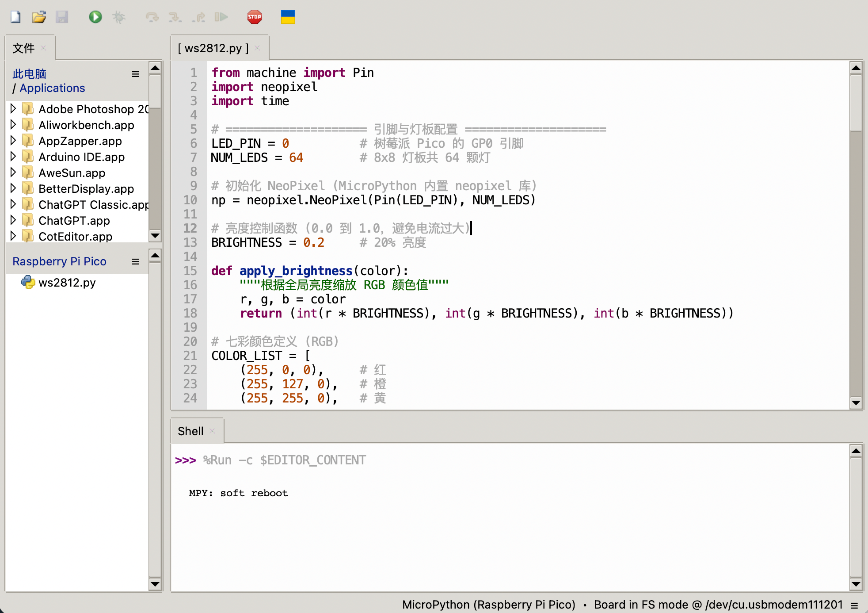This screenshot has width=868, height=613.
Task: Expand the ChatGPT.app folder
Action: (x=13, y=220)
